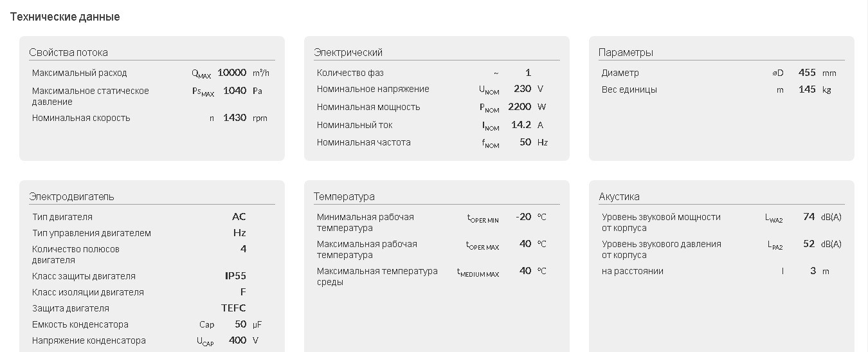
Task: Click the 'Емкость конденсатора' label
Action: pos(80,325)
